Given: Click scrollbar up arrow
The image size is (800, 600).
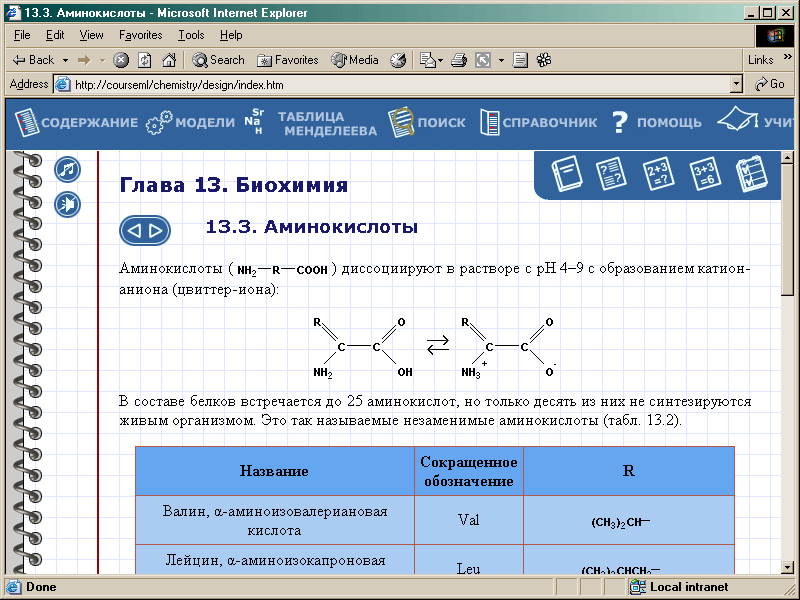Looking at the screenshot, I should [788, 158].
